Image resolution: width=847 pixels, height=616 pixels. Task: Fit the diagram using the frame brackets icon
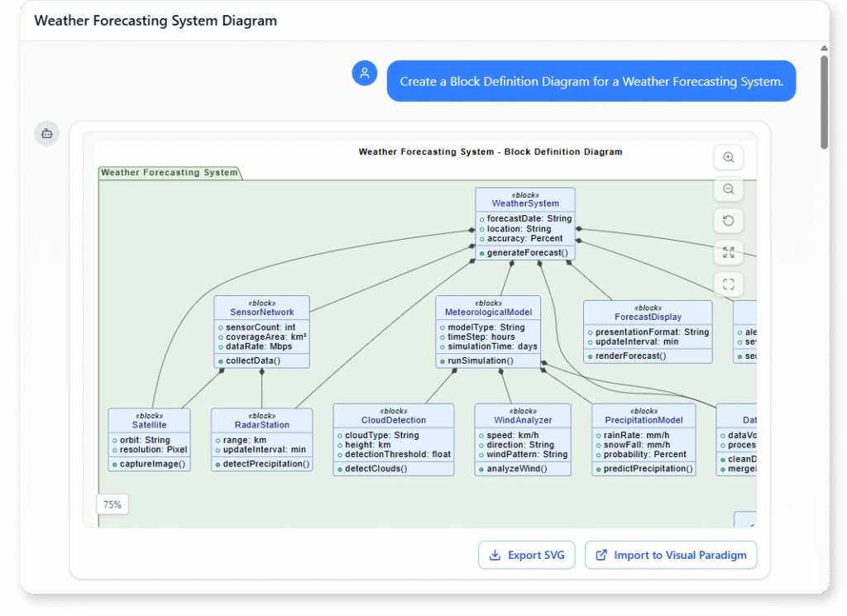728,284
